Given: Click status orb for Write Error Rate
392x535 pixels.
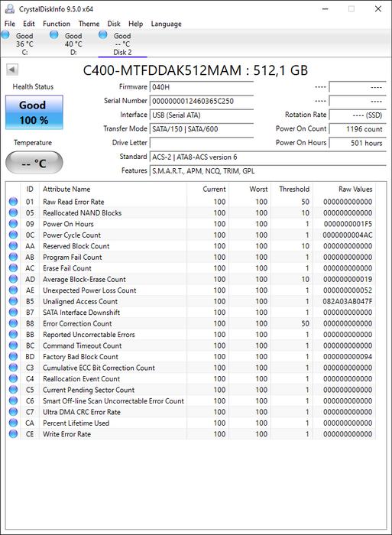Looking at the screenshot, I should coord(13,433).
